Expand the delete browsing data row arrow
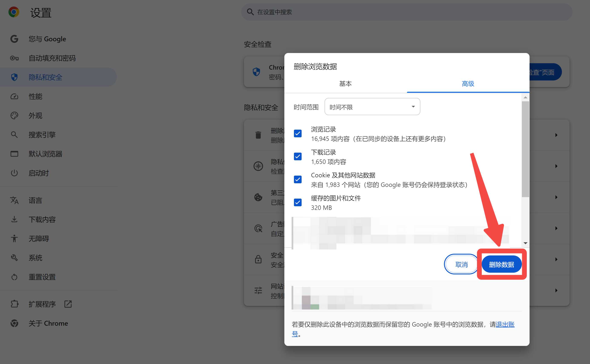 coord(556,135)
